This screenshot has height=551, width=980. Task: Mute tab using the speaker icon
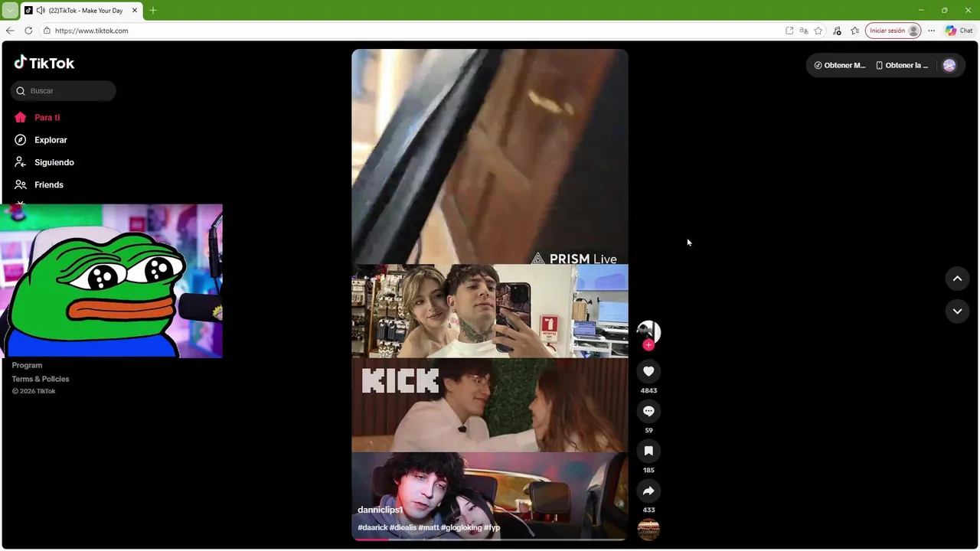tap(40, 11)
